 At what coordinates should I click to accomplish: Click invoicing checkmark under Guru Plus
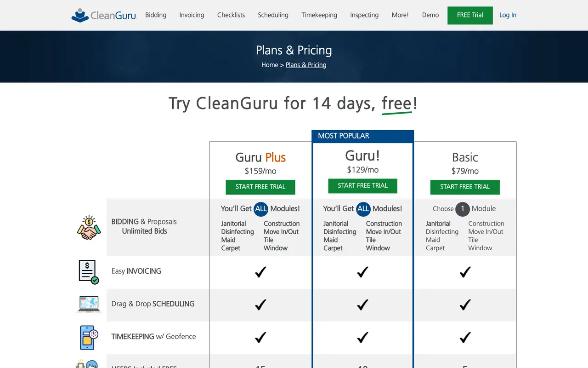click(260, 272)
